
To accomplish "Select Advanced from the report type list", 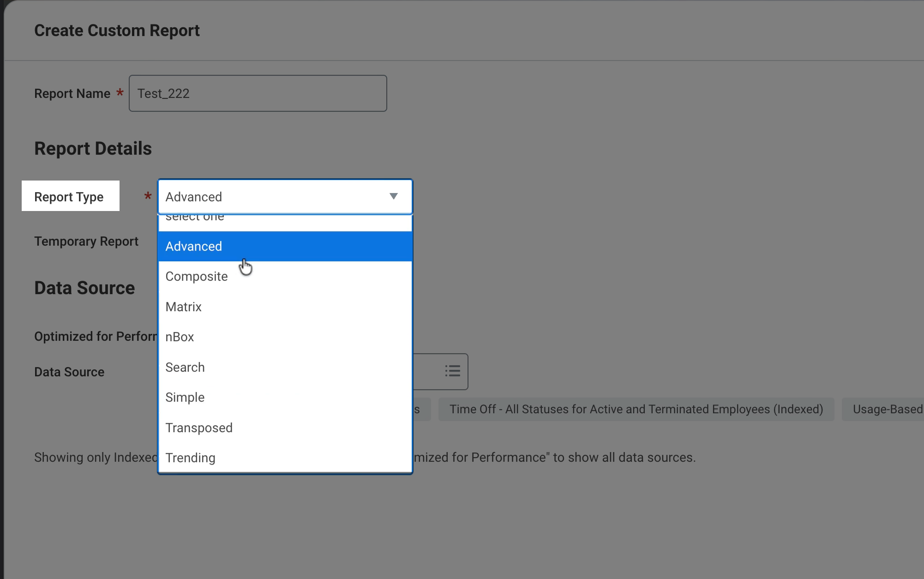I will (x=285, y=246).
